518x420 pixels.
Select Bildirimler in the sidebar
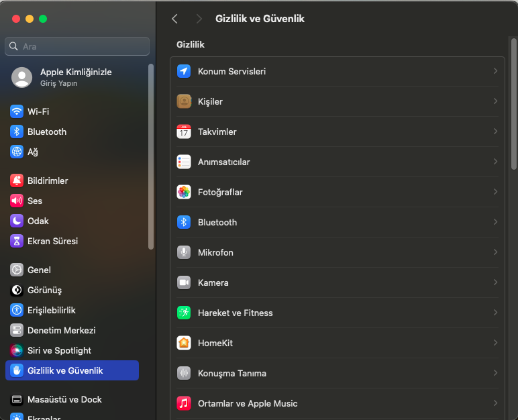tap(47, 180)
